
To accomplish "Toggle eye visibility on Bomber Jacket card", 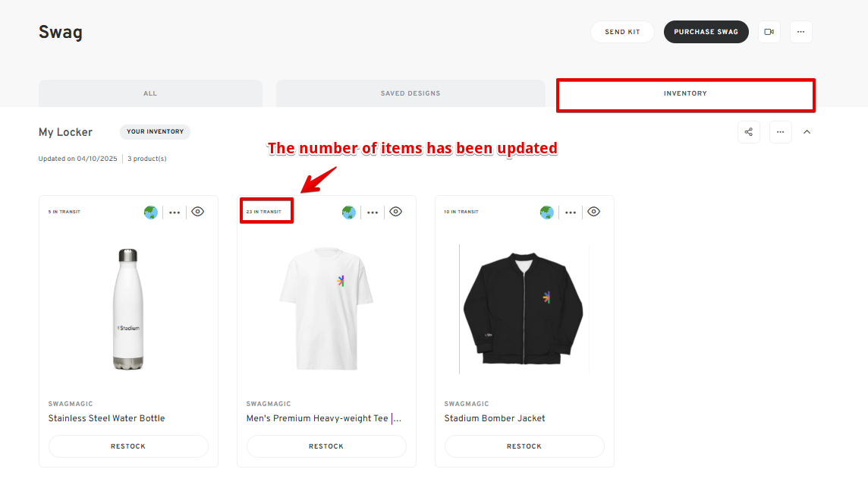I will point(594,212).
